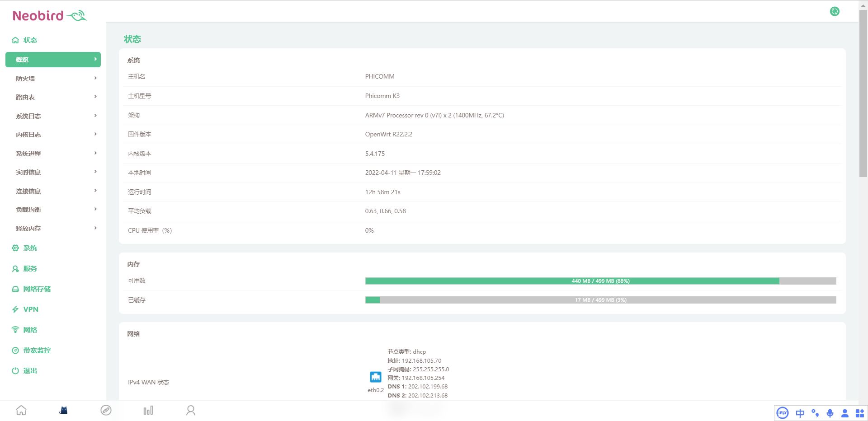Expand the 防火墙 chevron arrow
Image resolution: width=868 pixels, height=421 pixels.
click(95, 78)
